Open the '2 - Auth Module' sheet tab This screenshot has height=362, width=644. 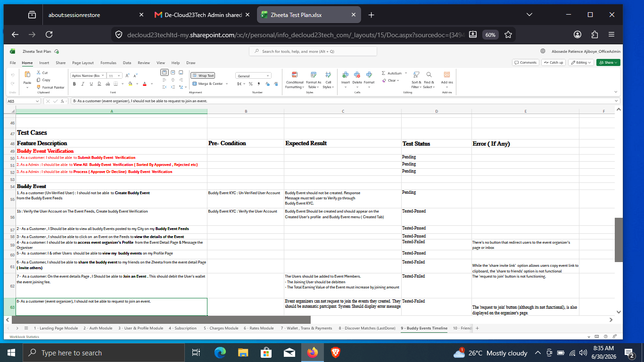(98, 328)
